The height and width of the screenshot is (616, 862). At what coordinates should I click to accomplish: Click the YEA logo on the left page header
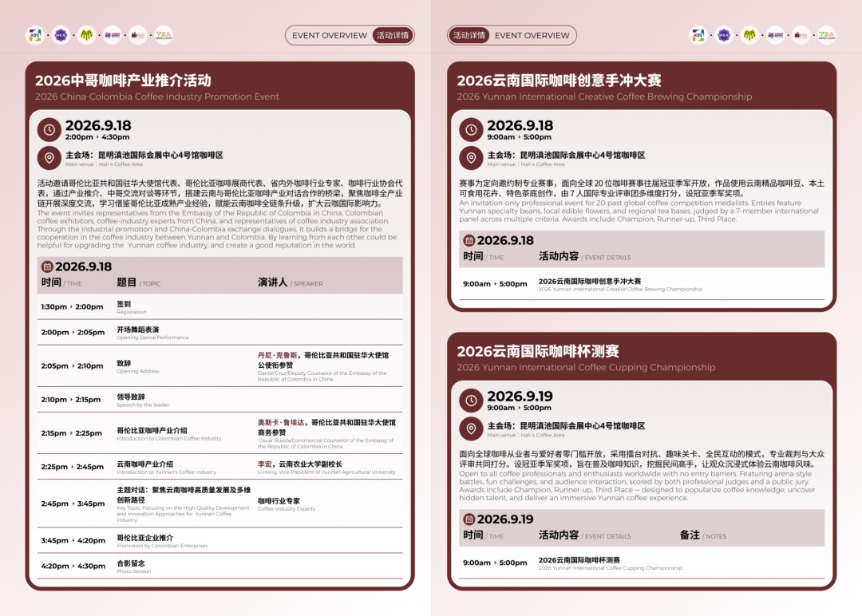(x=164, y=35)
